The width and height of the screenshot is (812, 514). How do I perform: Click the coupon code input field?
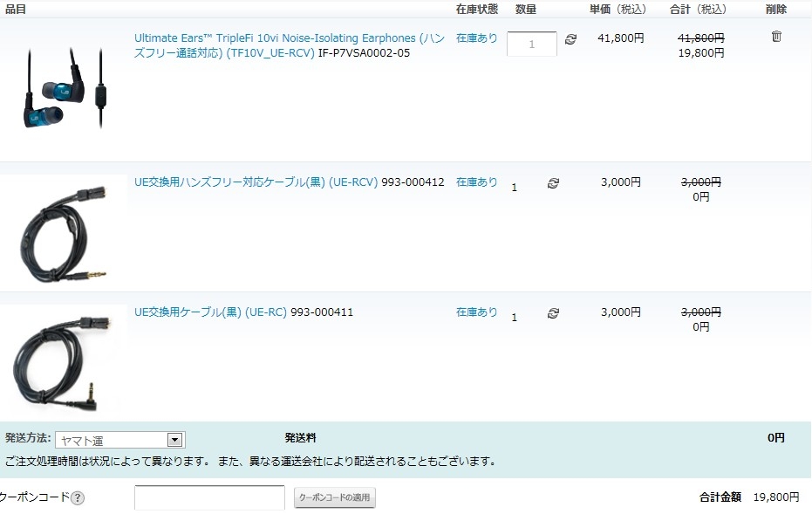click(x=209, y=498)
